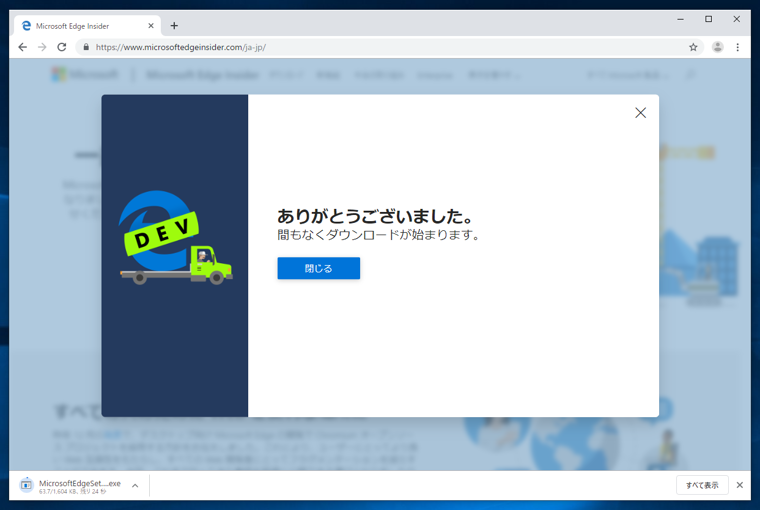Open a new tab with plus button
This screenshot has height=510, width=760.
click(x=174, y=26)
